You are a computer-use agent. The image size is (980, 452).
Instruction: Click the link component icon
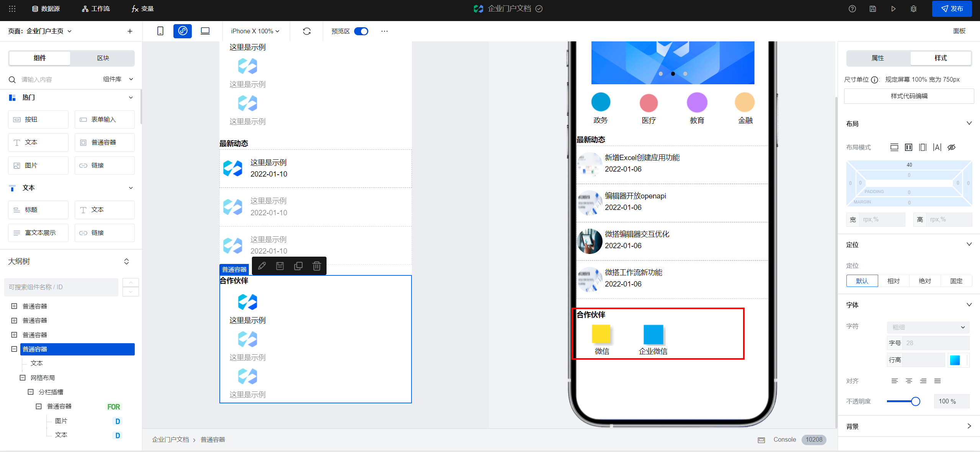click(x=83, y=165)
